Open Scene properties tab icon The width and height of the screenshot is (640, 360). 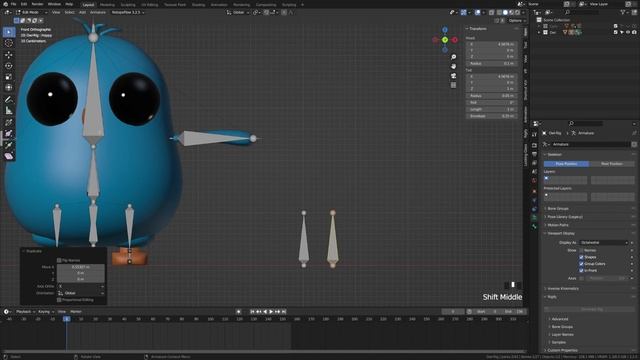[x=534, y=171]
